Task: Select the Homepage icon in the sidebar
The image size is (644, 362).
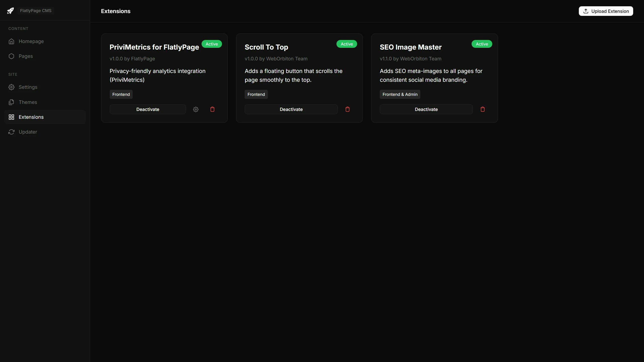Action: (x=12, y=41)
